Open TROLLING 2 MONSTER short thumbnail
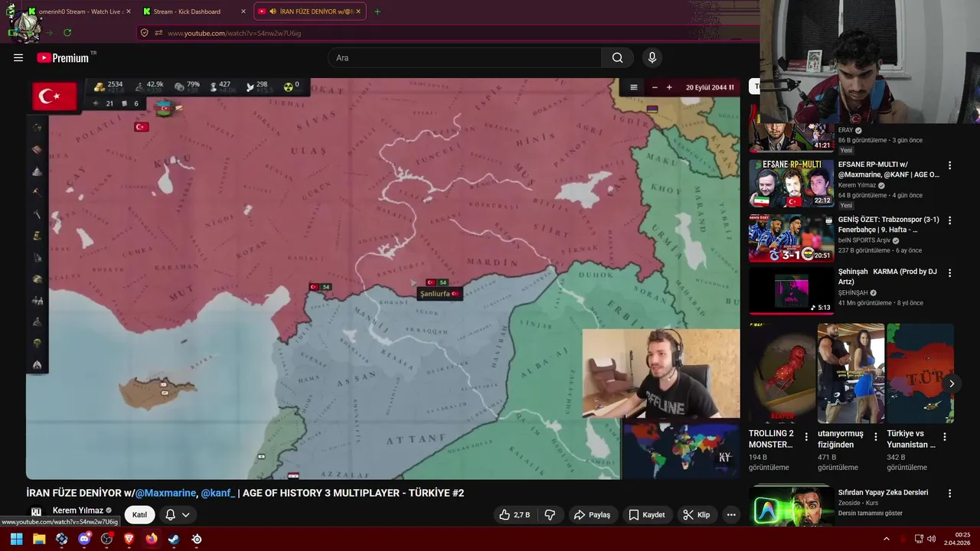980x551 pixels. coord(782,373)
